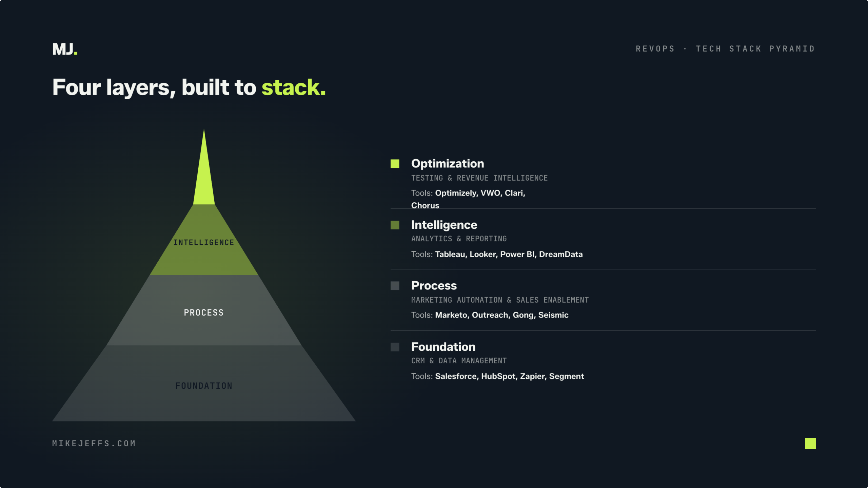868x488 pixels.
Task: Click the lime square in bottom corner
Action: [810, 443]
